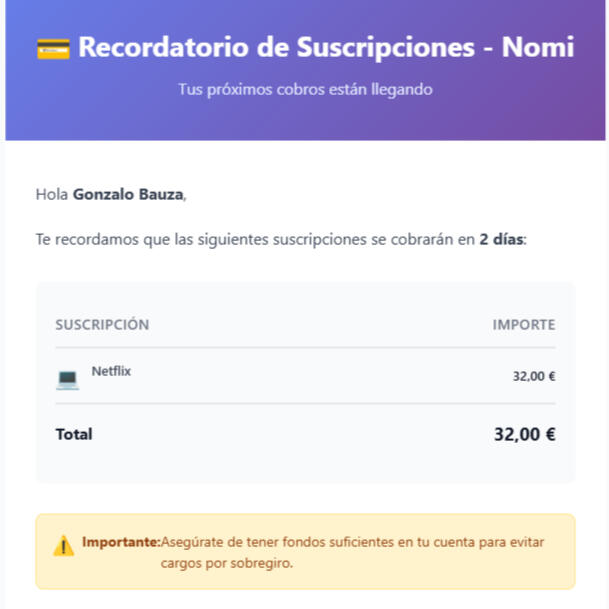Click the total amount 32,00 €
The width and height of the screenshot is (609, 609).
tap(525, 434)
